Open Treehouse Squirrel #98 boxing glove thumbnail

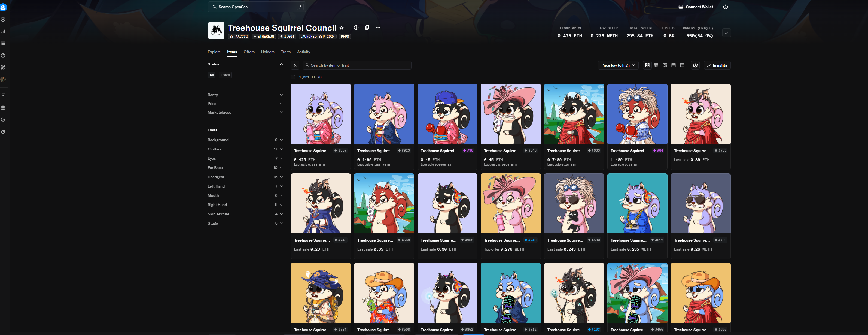[447, 114]
